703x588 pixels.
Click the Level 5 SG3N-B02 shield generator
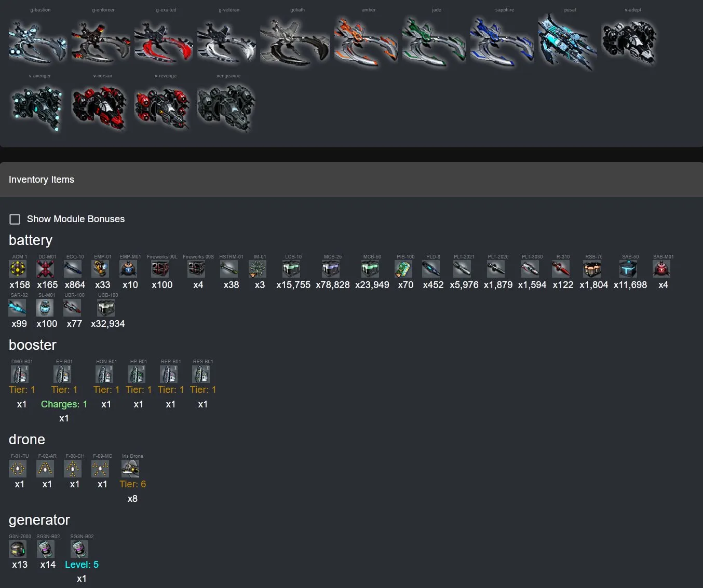[x=79, y=549]
